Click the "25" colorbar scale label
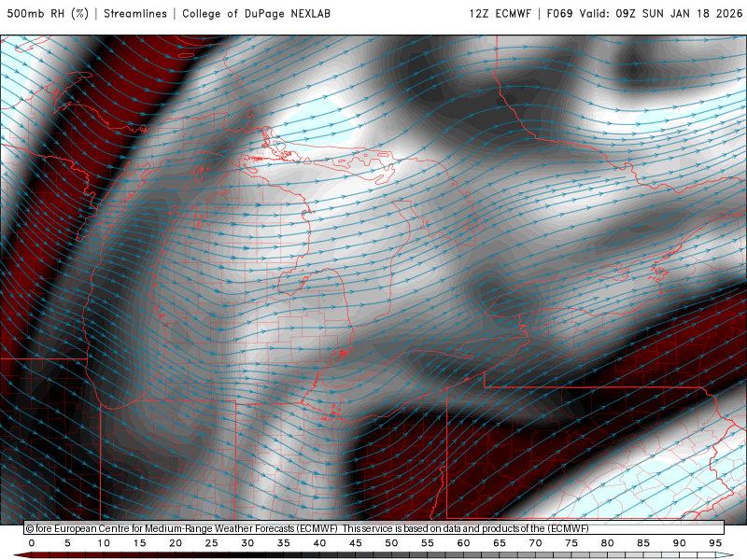 click(212, 543)
